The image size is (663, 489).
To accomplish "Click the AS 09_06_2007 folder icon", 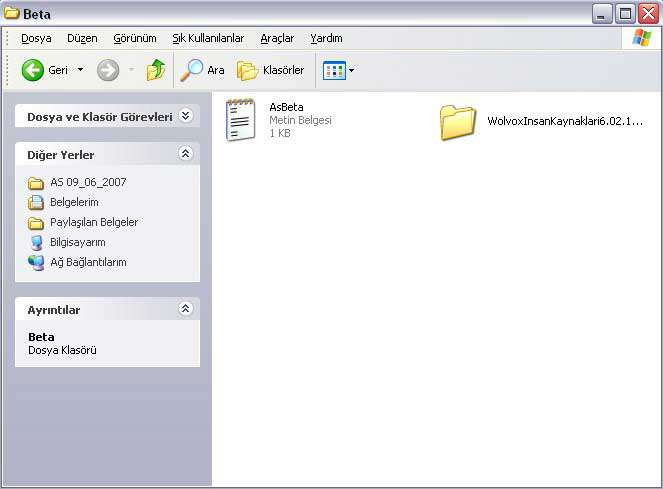I will click(36, 183).
